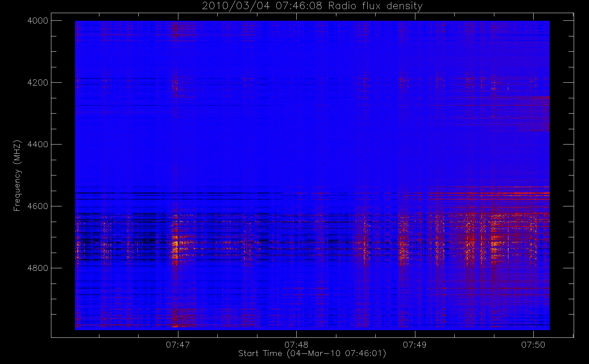
Task: Click the 'Frequency (MHZ)' axis title
Action: click(x=17, y=175)
